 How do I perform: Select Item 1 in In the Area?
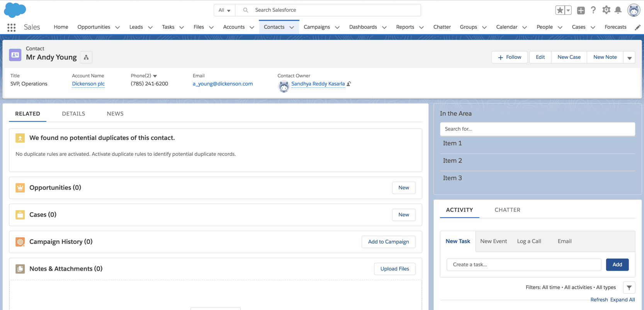pyautogui.click(x=537, y=143)
